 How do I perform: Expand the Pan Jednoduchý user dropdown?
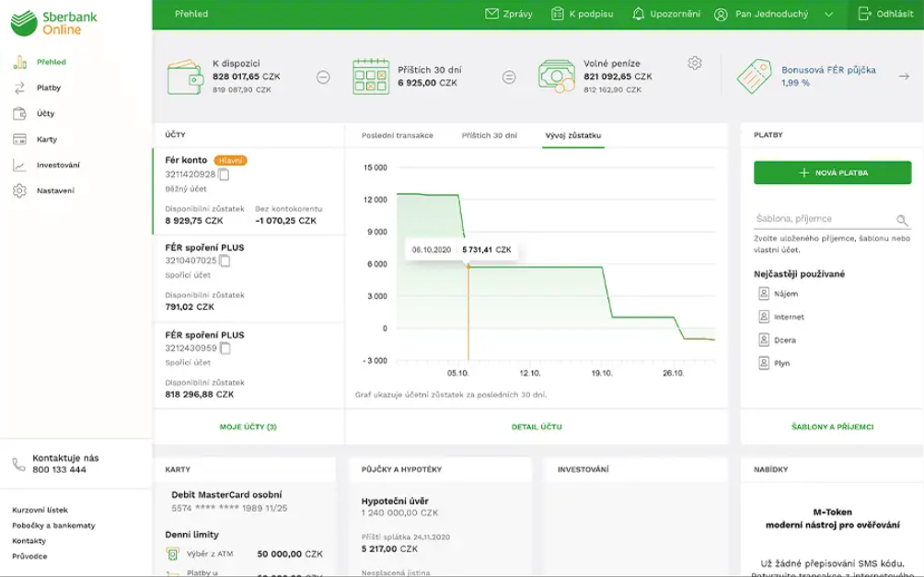(828, 15)
